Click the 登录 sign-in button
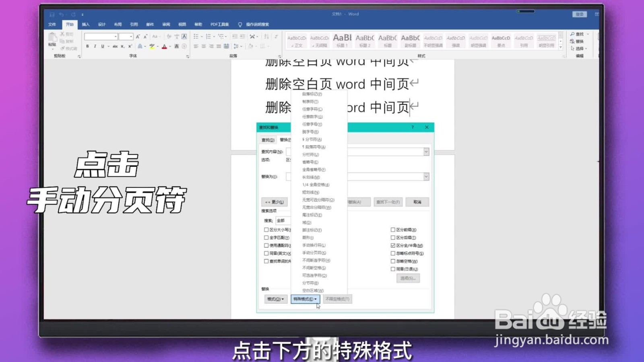The image size is (644, 362). click(580, 14)
